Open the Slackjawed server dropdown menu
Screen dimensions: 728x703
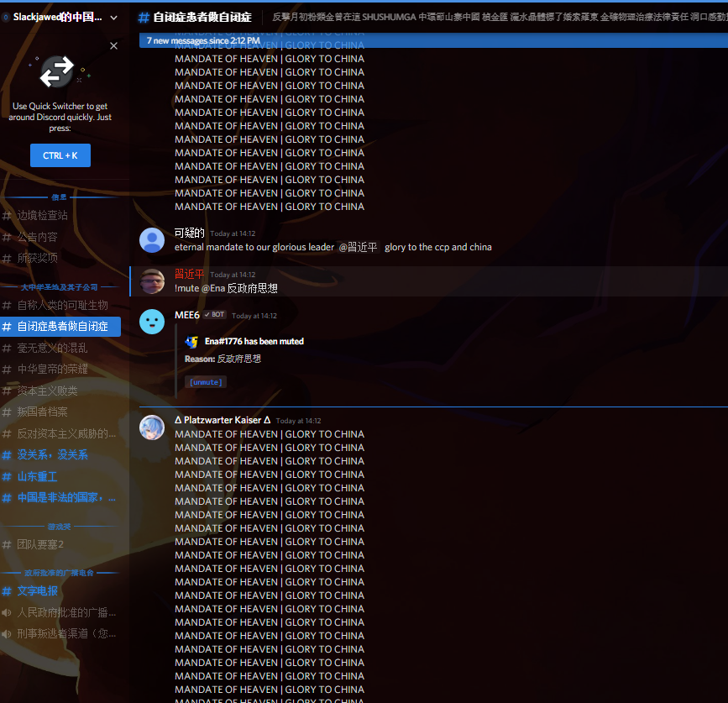tap(113, 18)
